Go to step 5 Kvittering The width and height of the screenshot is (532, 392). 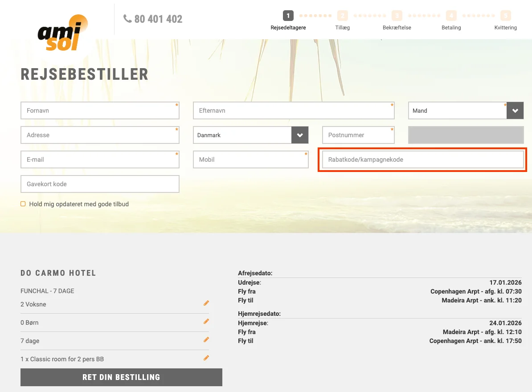pos(505,16)
